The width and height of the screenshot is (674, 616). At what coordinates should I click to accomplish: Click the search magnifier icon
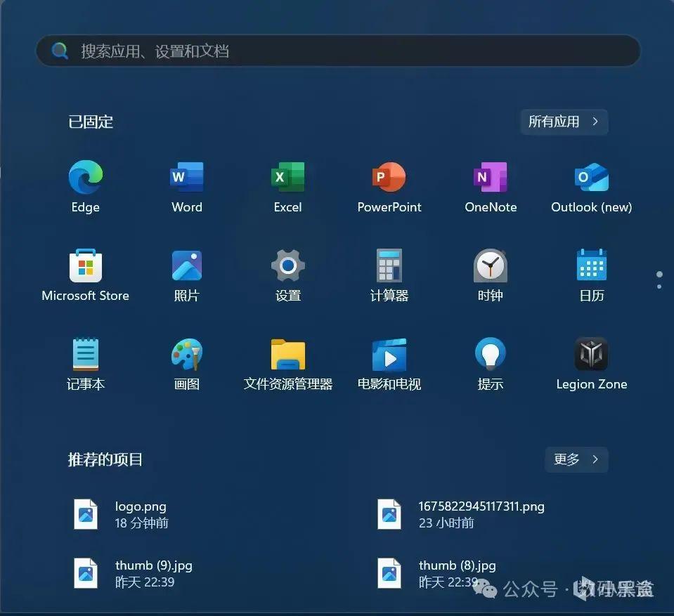coord(60,51)
